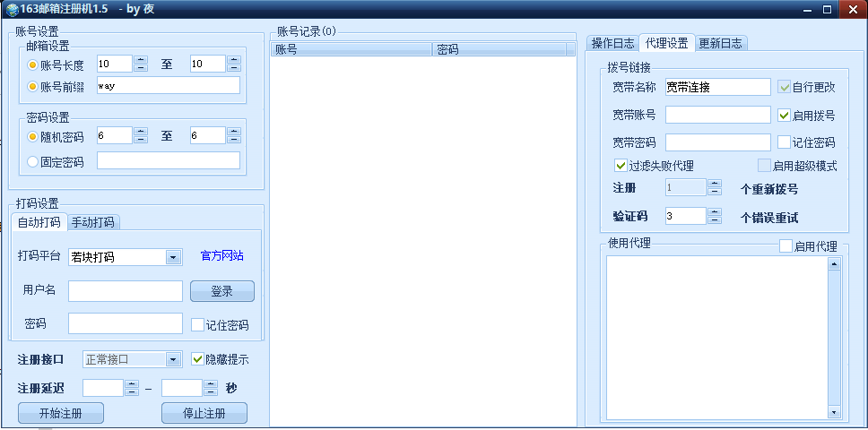Select the 账号长度 radio button
The height and width of the screenshot is (430, 868).
pos(32,65)
